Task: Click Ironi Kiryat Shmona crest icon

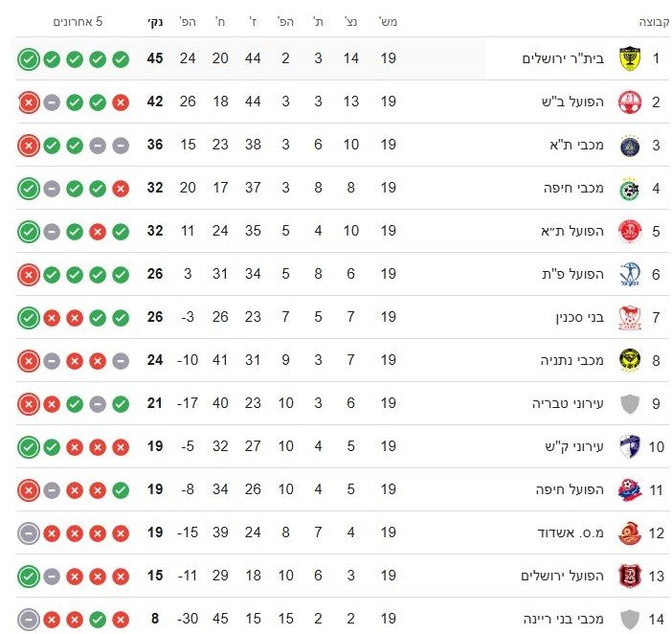Action: pyautogui.click(x=628, y=447)
